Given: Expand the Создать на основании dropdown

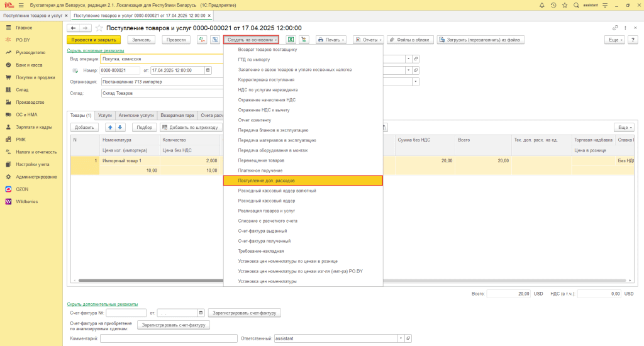Looking at the screenshot, I should click(x=251, y=40).
